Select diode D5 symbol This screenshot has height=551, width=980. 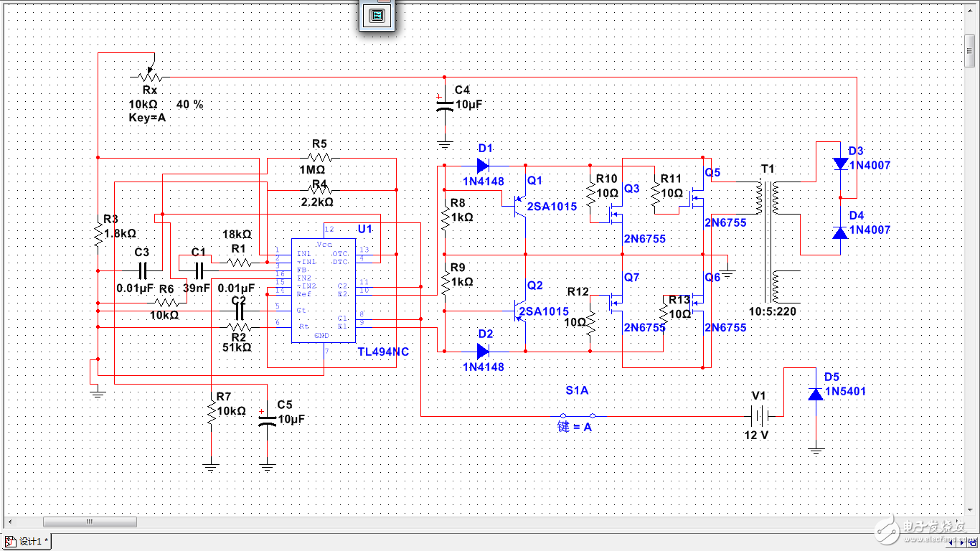click(x=815, y=394)
